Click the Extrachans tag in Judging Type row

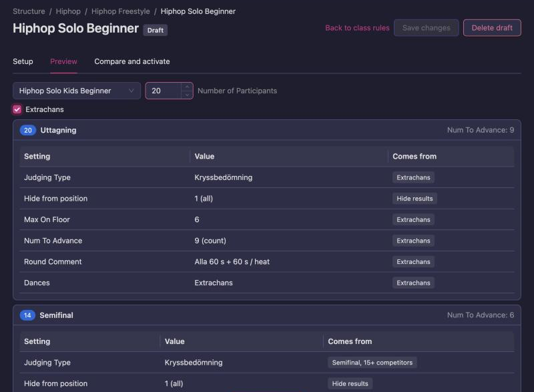pyautogui.click(x=413, y=177)
